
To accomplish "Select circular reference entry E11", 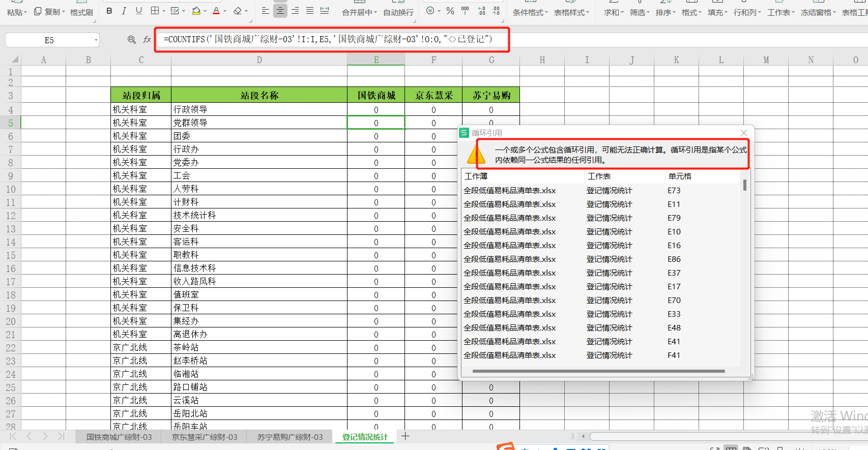I will pos(674,204).
